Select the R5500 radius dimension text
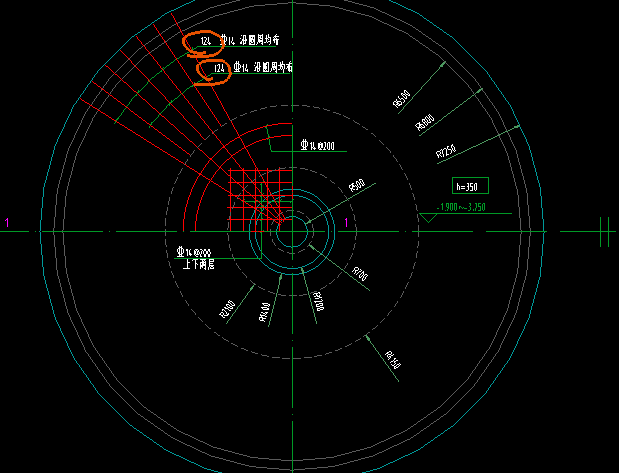The image size is (619, 473). click(x=402, y=99)
